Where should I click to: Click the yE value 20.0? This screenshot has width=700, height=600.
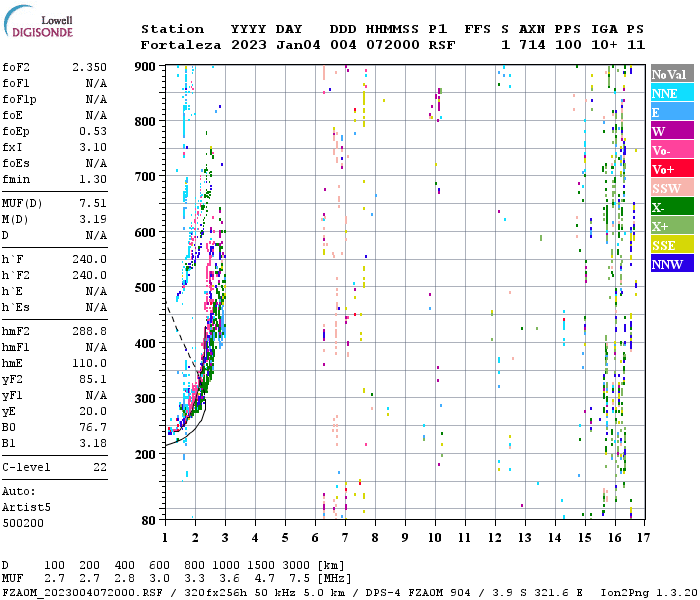click(93, 412)
